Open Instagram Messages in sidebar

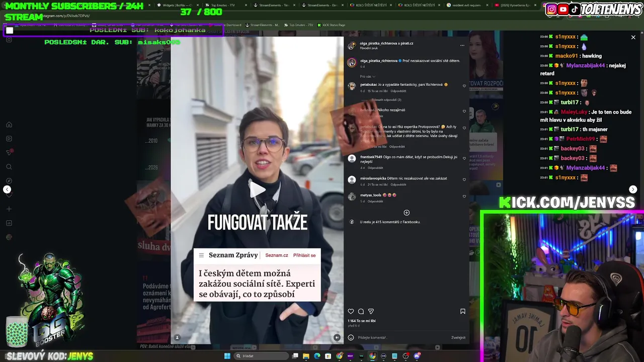tap(9, 152)
